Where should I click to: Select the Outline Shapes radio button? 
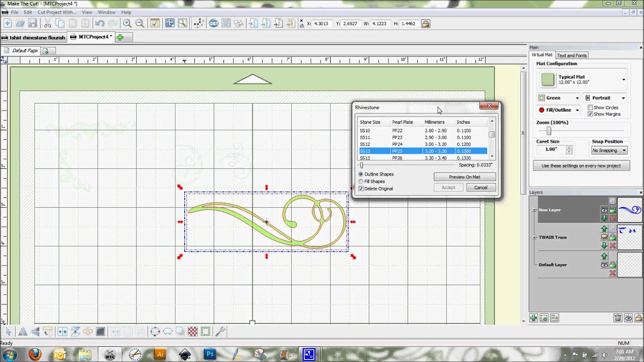361,174
